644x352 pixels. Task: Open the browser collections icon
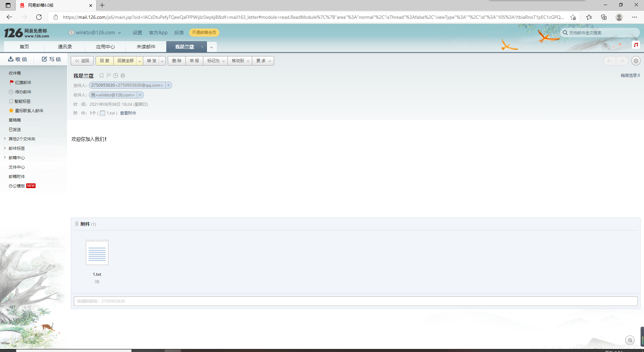(604, 17)
